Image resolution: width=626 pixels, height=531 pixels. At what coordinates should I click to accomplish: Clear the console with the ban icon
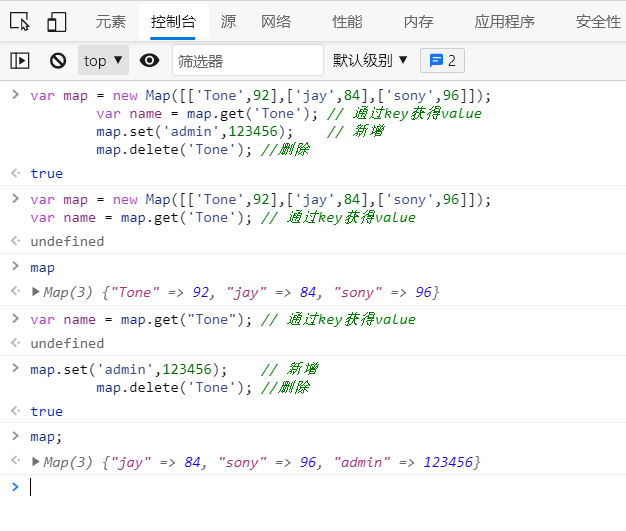click(58, 60)
